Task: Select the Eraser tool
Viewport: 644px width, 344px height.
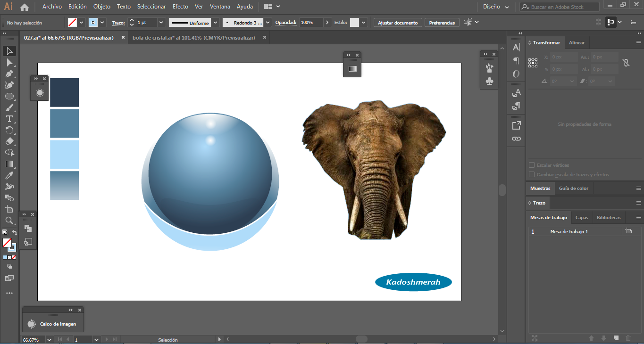Action: point(9,141)
